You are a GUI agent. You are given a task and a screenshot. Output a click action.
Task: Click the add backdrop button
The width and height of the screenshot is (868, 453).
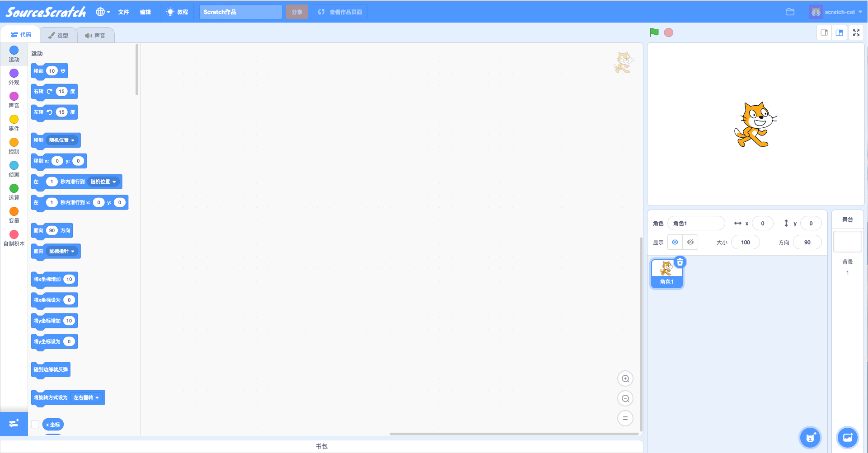[848, 437]
